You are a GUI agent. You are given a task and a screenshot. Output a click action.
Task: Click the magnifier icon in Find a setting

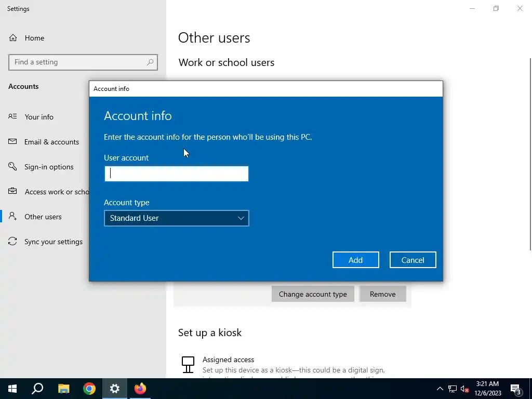coord(150,62)
